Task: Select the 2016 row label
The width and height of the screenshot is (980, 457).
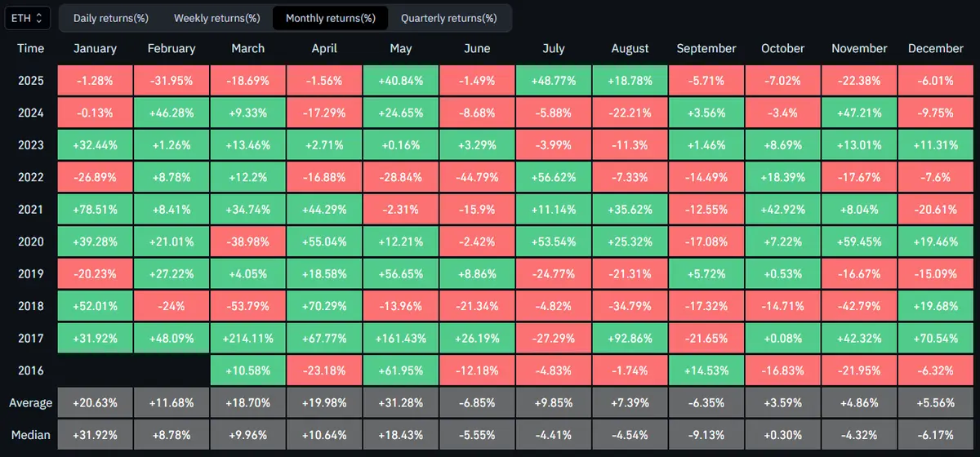Action: click(31, 370)
